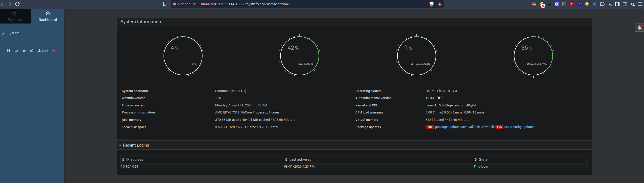Open Brave Shields lion icon

432,4
